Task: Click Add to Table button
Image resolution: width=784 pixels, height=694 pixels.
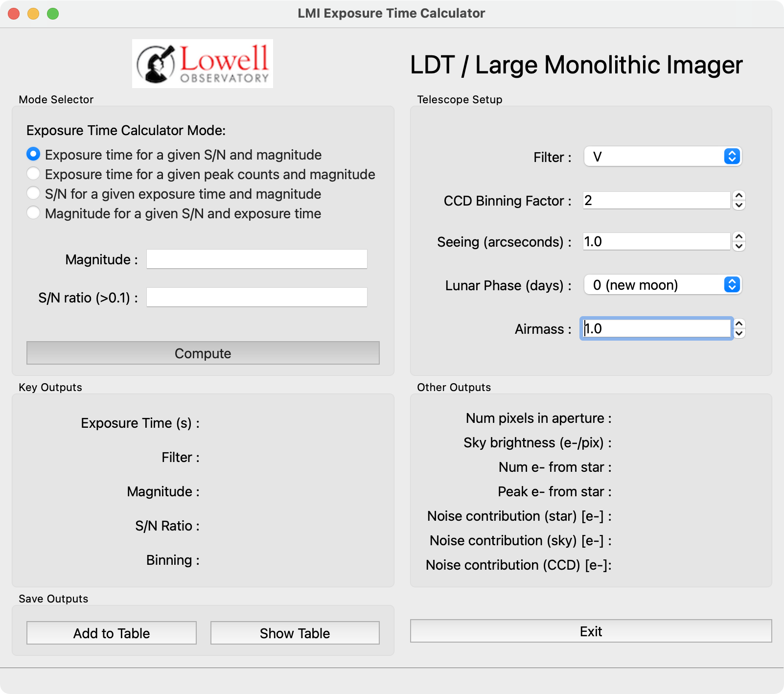Action: [x=112, y=633]
